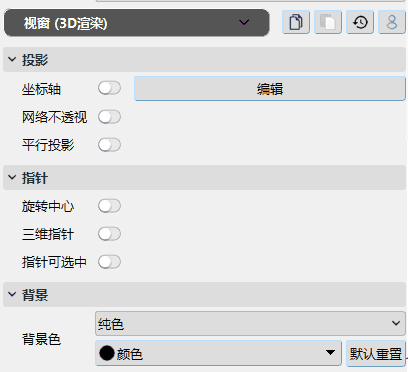Screen dimensions: 408x372
Task: Turn on 平行投影 switch
Action: pos(109,145)
